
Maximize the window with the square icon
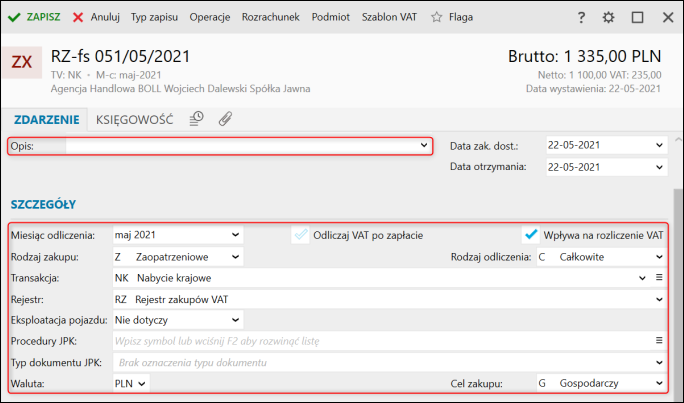(637, 17)
